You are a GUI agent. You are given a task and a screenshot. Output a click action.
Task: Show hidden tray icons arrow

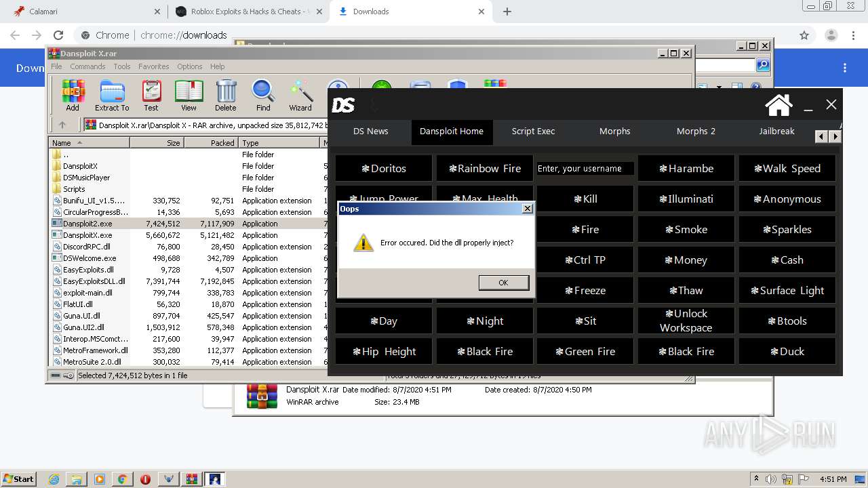click(756, 479)
